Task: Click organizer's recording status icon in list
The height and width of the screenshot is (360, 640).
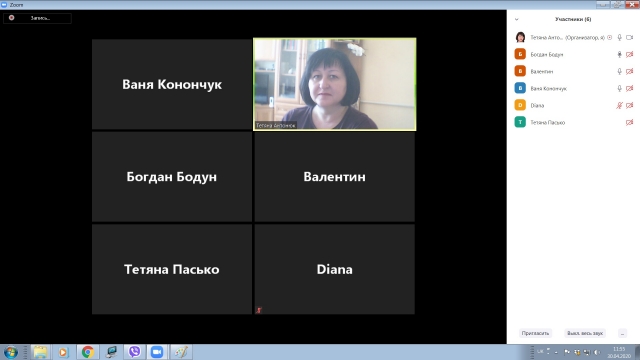Action: pyautogui.click(x=609, y=38)
